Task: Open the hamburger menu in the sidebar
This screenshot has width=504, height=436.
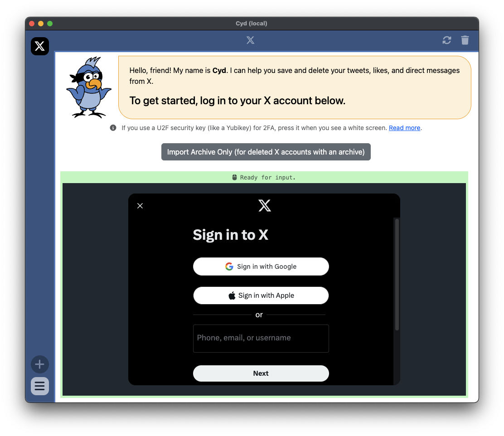Action: click(39, 386)
